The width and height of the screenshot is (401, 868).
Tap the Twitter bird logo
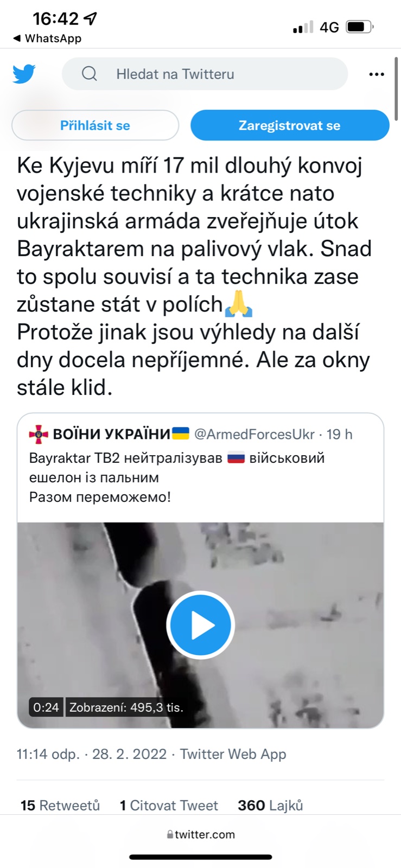click(24, 74)
